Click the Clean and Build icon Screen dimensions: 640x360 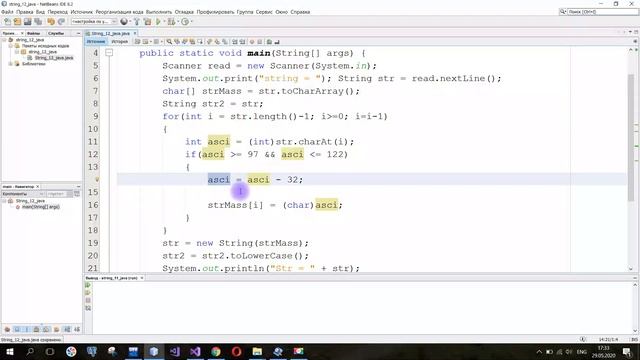[147, 22]
